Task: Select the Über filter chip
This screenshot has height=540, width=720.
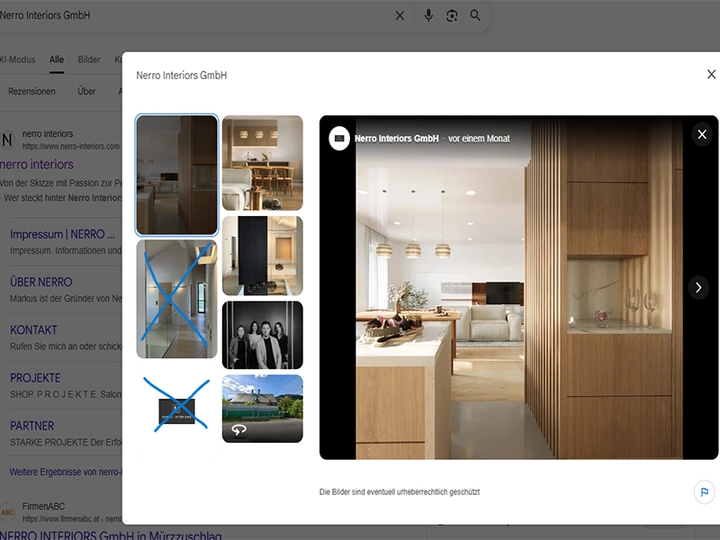Action: coord(87,91)
